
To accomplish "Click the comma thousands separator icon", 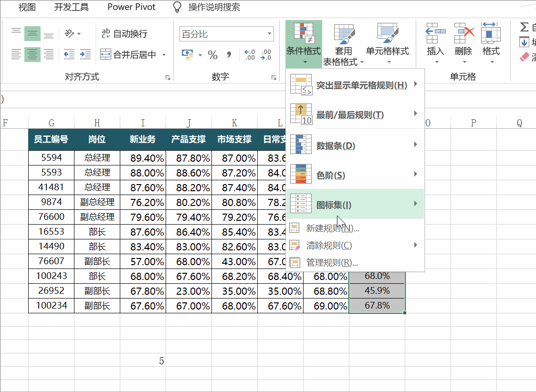I will [229, 55].
